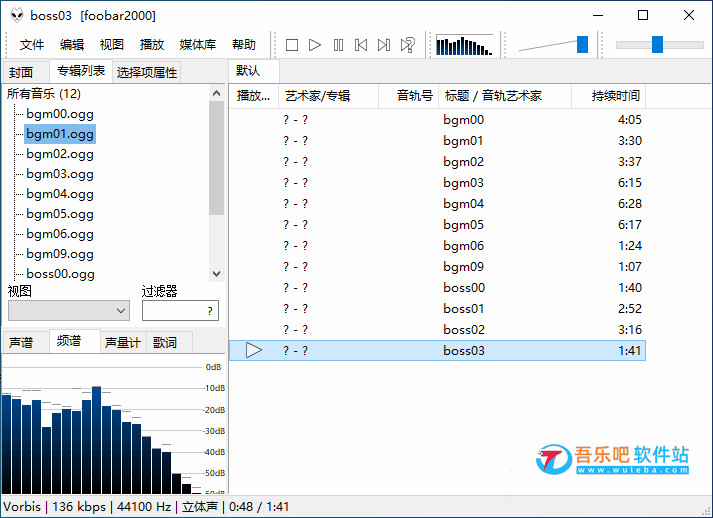
Task: Select bgm05 track in playlist
Action: pyautogui.click(x=437, y=225)
